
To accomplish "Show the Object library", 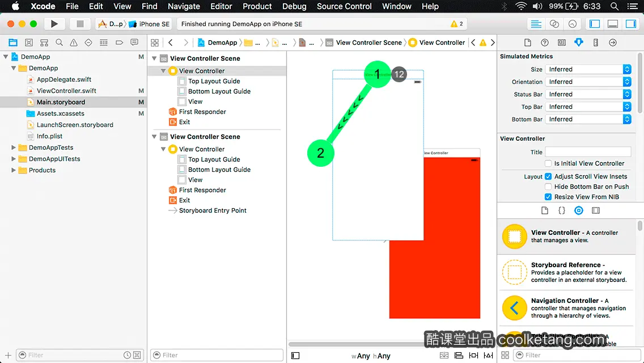I will point(579,210).
